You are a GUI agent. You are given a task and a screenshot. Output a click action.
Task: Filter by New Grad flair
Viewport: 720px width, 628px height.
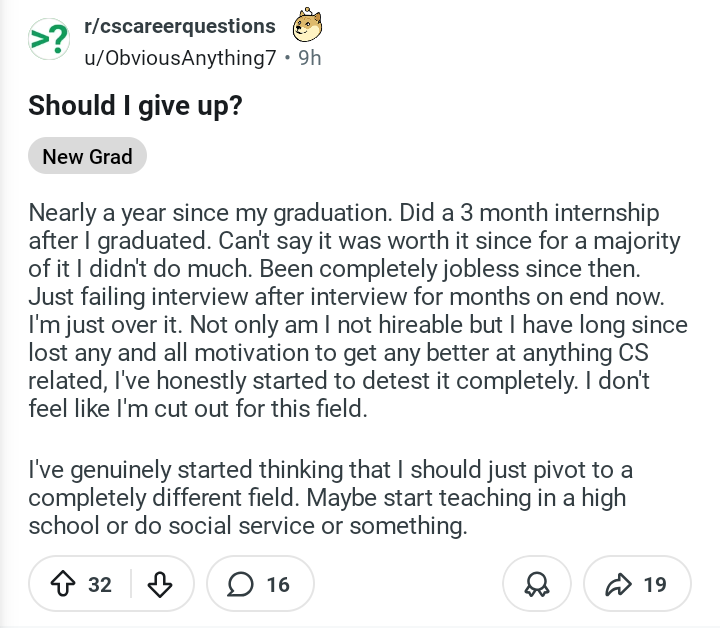87,157
